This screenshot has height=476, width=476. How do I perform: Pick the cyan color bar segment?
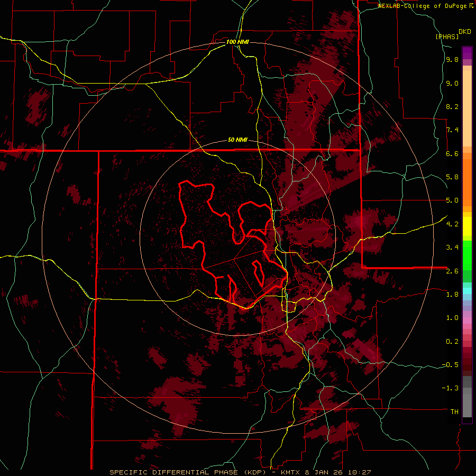click(467, 290)
